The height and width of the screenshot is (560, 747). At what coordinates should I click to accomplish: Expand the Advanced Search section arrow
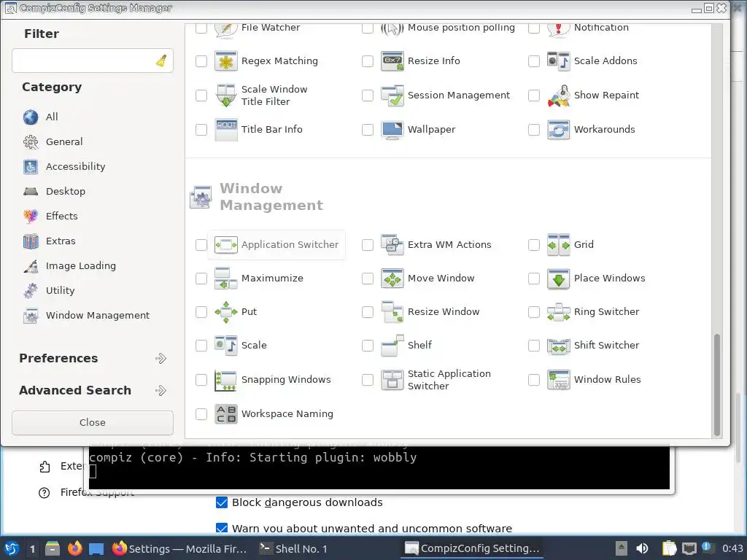point(161,391)
